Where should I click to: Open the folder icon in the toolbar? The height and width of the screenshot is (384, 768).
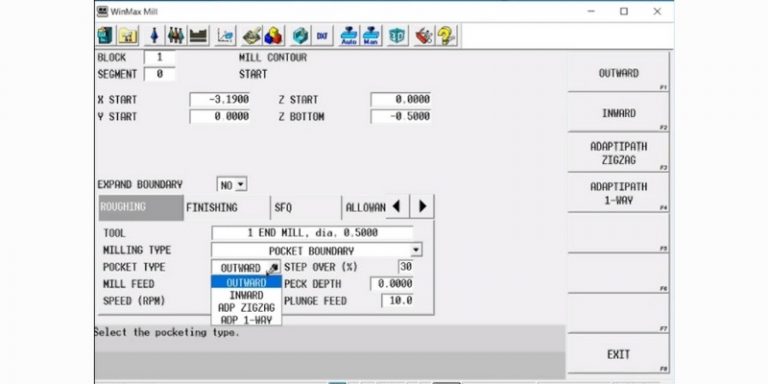click(x=128, y=36)
